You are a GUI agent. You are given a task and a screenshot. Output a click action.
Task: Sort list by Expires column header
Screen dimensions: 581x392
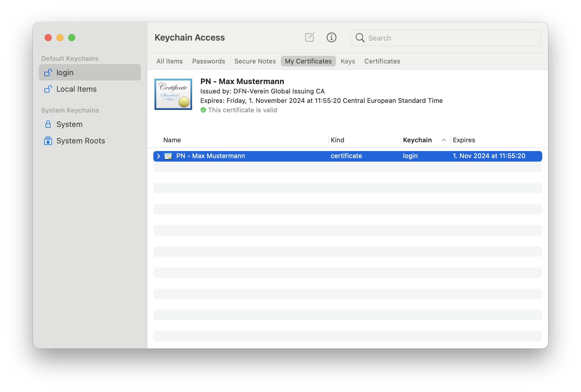point(464,140)
